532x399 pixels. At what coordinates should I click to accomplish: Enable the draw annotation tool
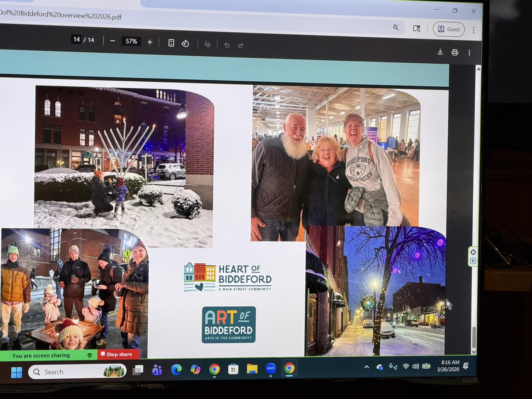click(207, 44)
